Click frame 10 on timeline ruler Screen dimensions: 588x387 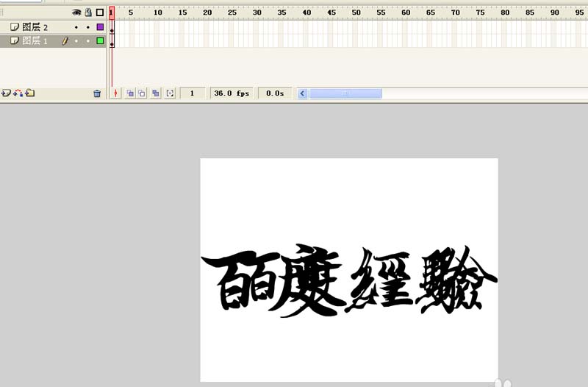coord(158,13)
